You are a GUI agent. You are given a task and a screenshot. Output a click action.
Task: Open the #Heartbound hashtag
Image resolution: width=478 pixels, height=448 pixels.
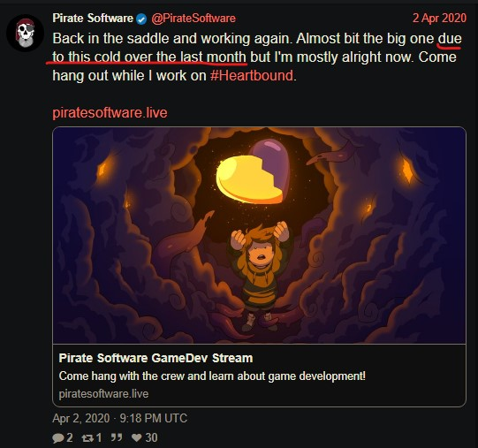point(252,75)
